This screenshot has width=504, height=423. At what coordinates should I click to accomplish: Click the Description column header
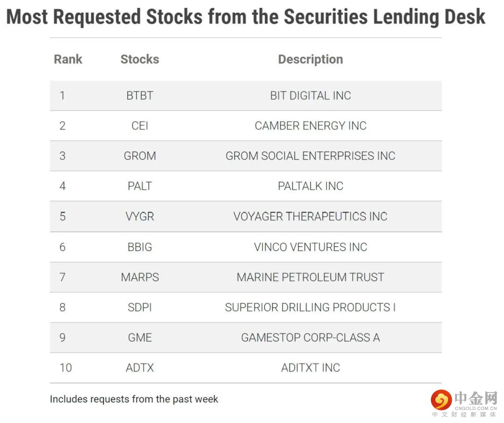[x=310, y=59]
